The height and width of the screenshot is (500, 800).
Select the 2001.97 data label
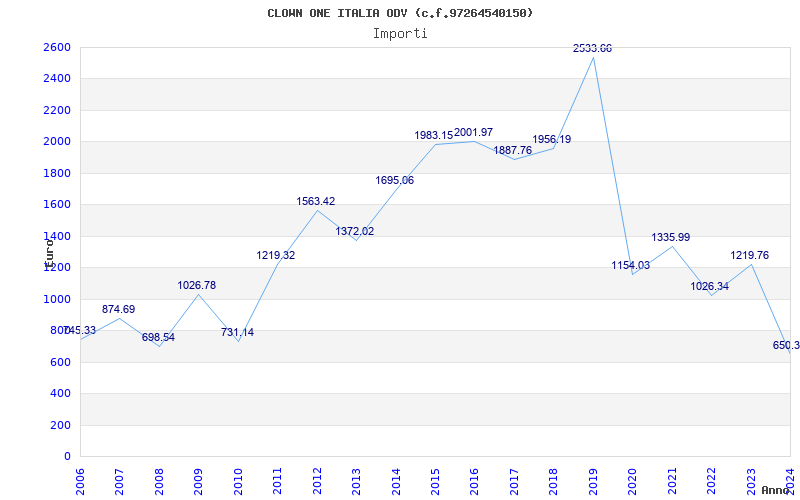click(x=473, y=133)
